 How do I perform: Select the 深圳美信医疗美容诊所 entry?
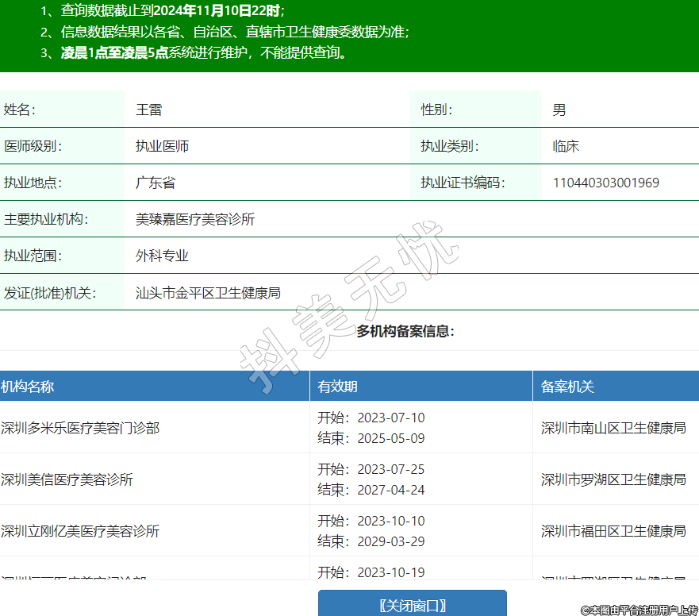67,479
